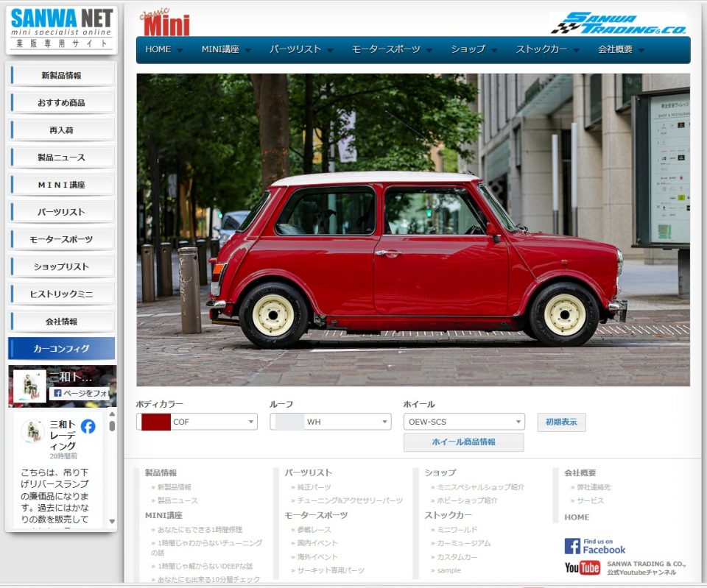Open the ストックカー navigation menu
The image size is (707, 588).
[x=541, y=49]
